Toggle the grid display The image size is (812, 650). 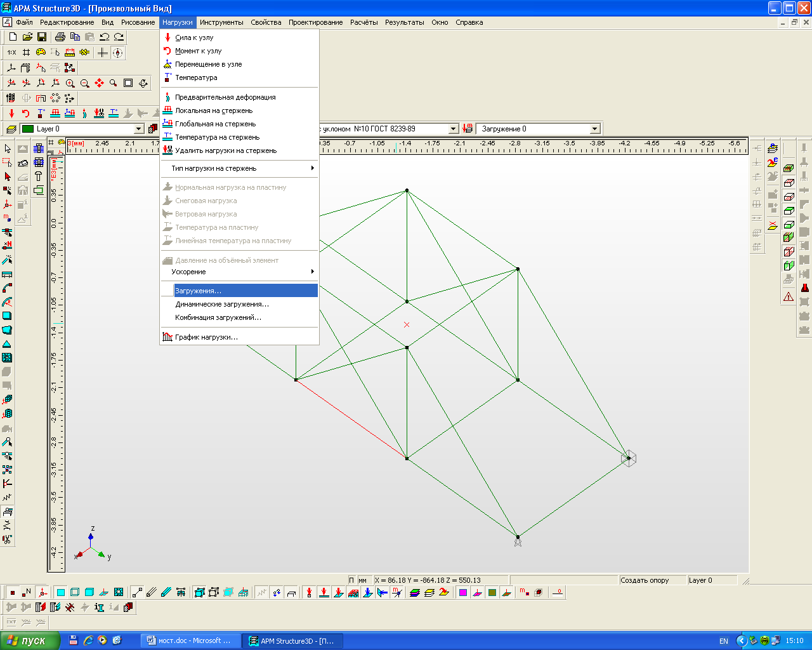pos(26,53)
